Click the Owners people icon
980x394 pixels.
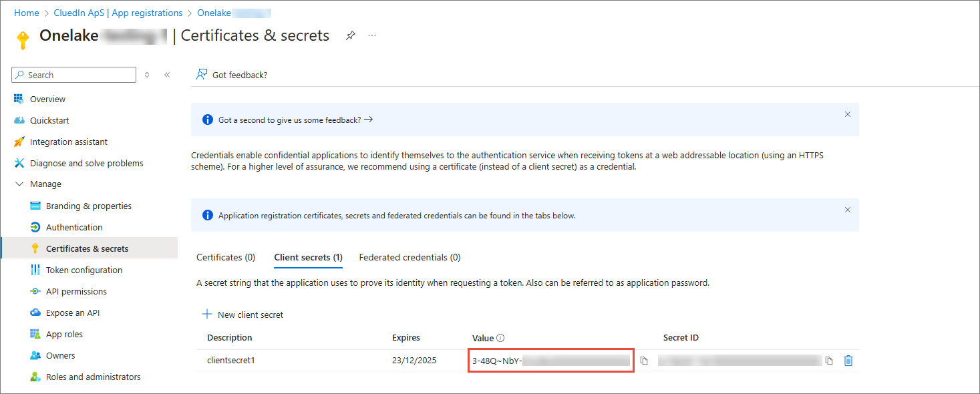35,355
